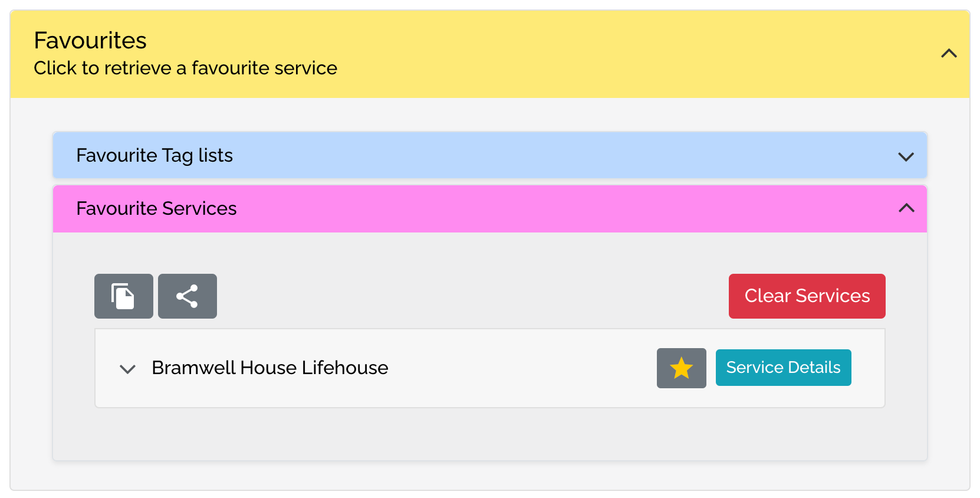
Task: Click the pink Favourite Services accordion bar
Action: click(x=490, y=209)
